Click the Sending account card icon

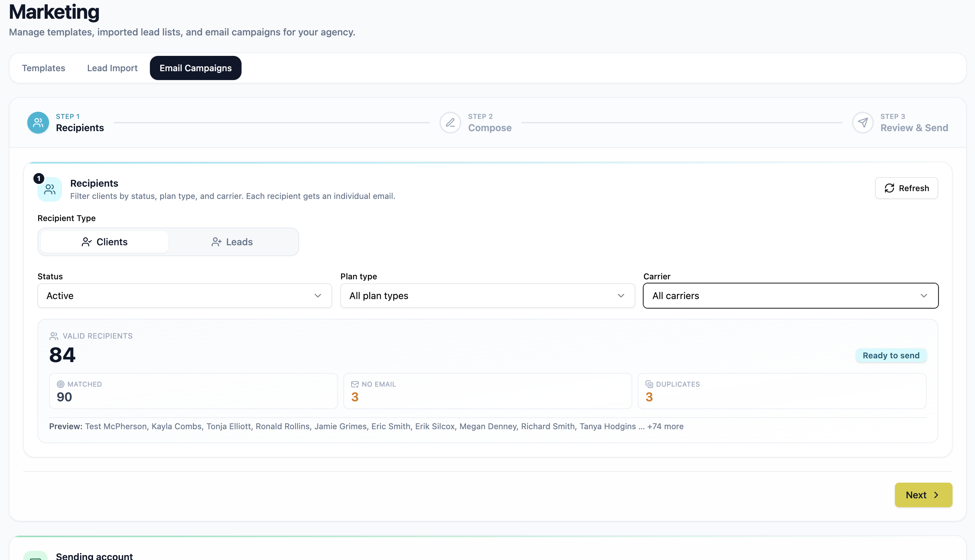coord(35,555)
